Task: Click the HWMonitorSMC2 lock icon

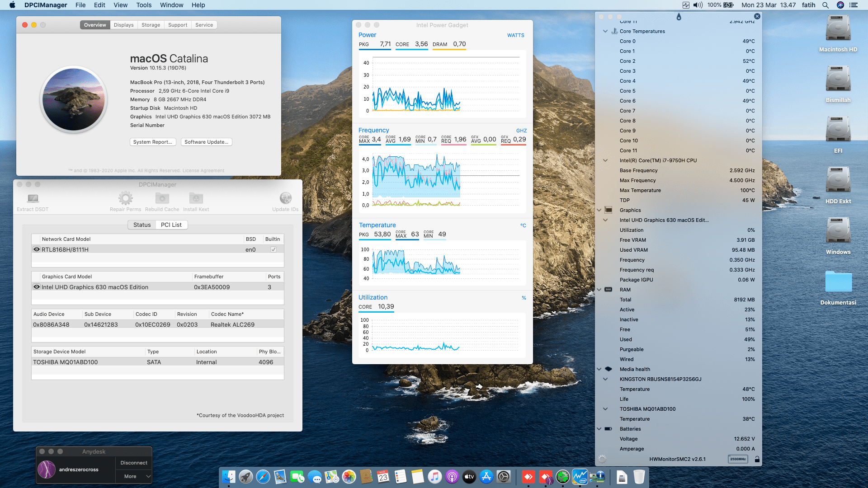Action: [757, 459]
